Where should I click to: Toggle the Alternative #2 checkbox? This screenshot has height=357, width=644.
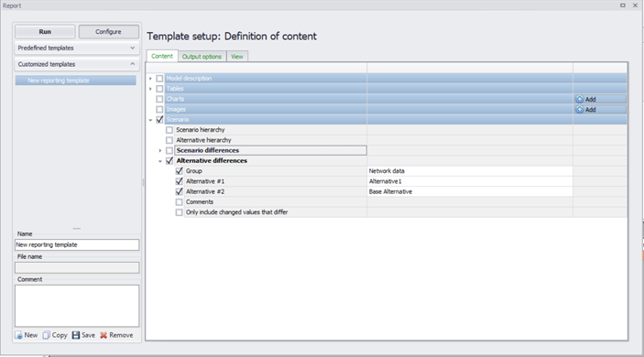pyautogui.click(x=179, y=191)
